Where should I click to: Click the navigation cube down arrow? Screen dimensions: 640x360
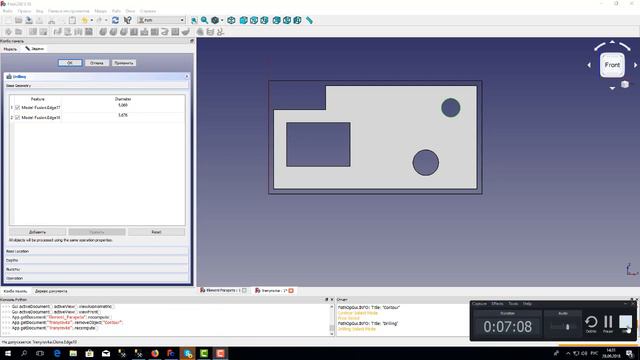(612, 88)
